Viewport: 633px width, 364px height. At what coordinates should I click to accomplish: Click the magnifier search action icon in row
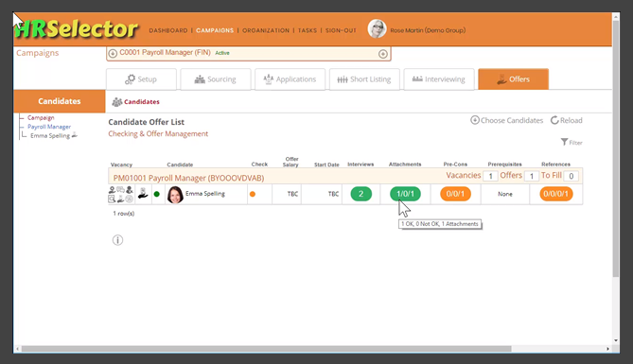coord(112,199)
